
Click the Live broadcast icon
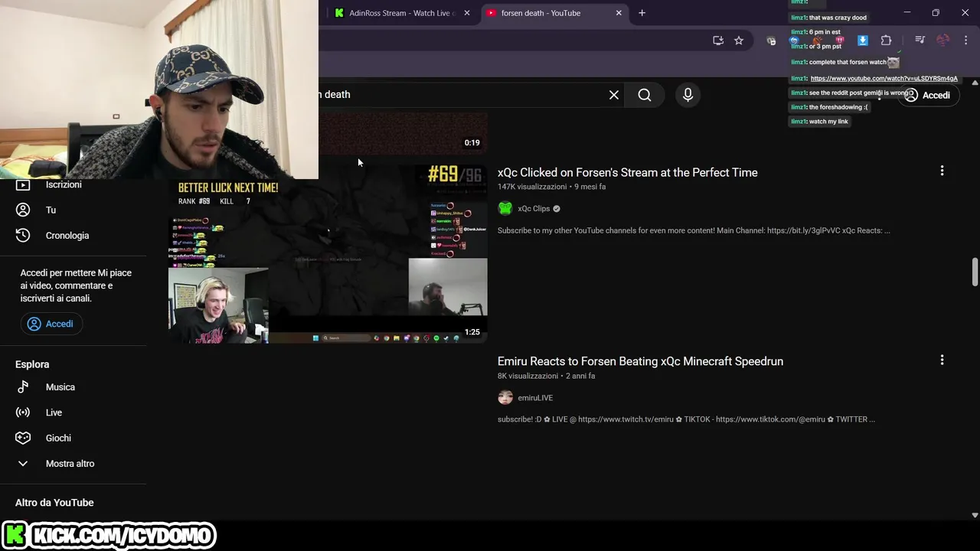pyautogui.click(x=23, y=412)
